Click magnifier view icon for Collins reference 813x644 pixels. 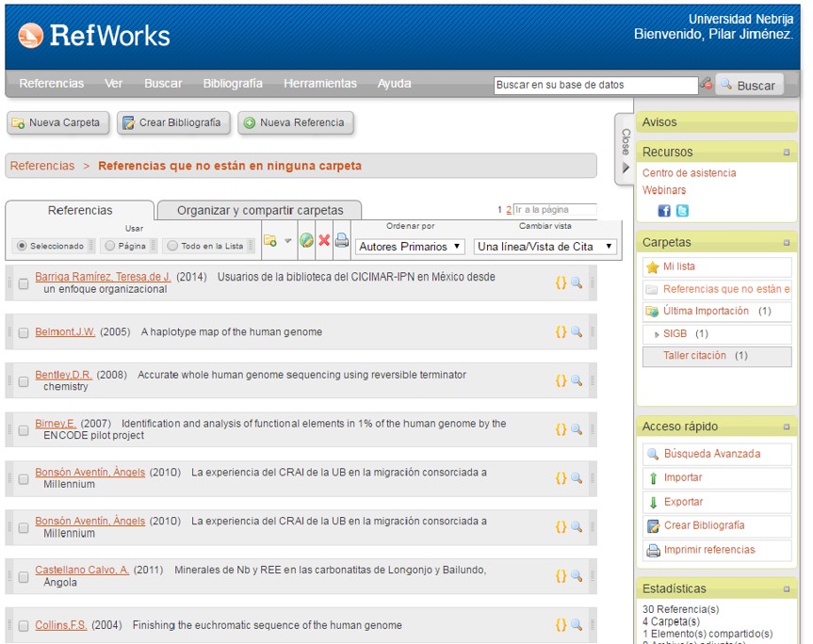point(577,624)
